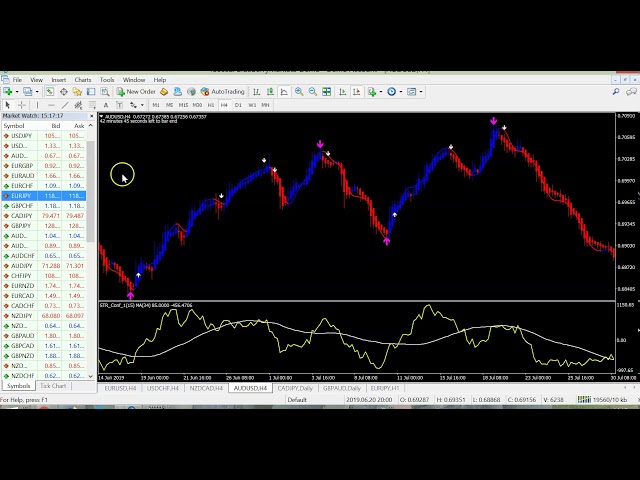Toggle the AutoTrading button
640x480 pixels.
point(222,91)
